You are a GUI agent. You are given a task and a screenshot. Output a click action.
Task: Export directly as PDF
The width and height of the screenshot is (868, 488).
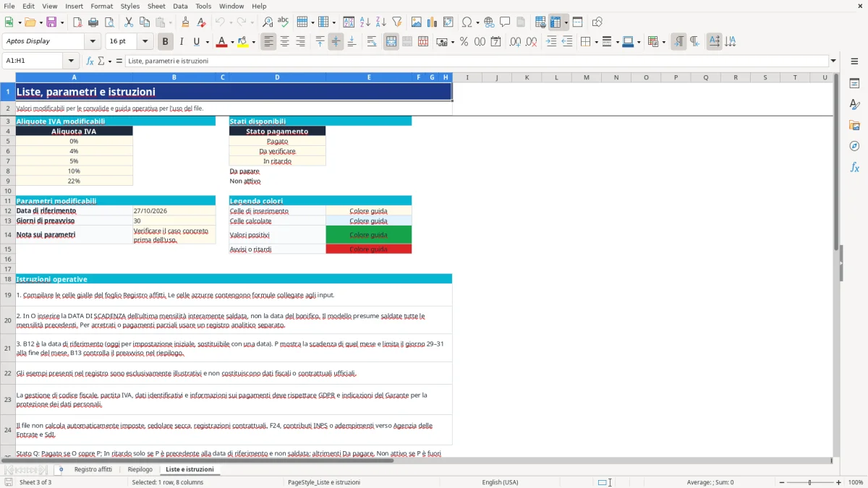point(77,22)
